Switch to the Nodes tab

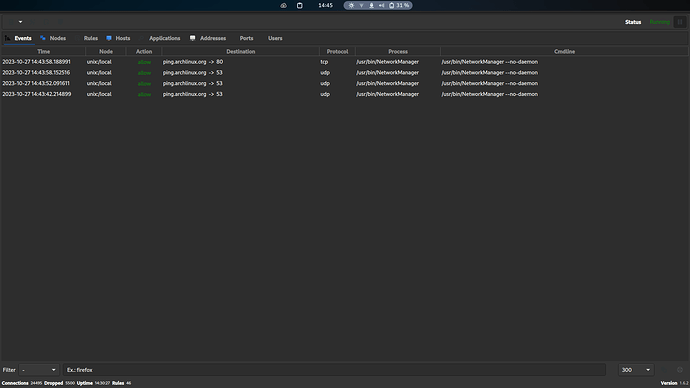point(53,38)
